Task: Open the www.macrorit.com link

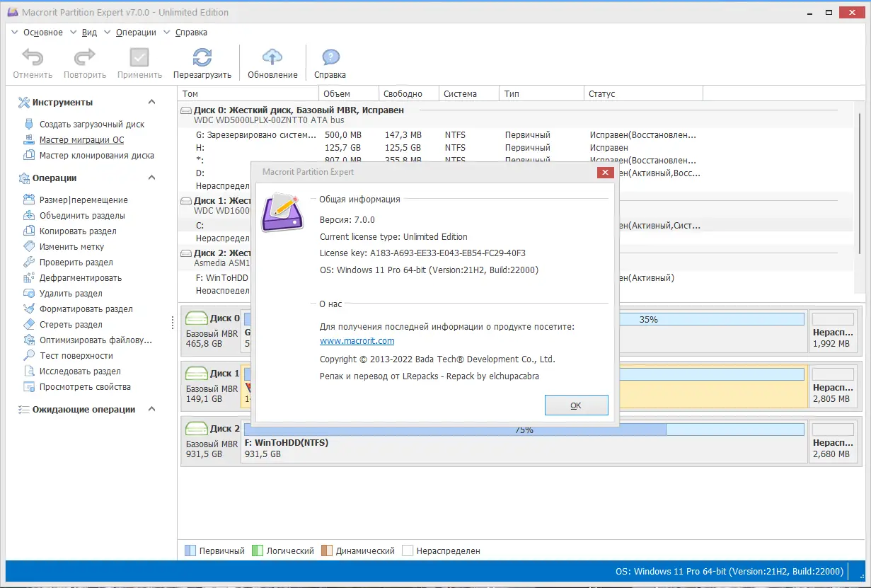Action: [x=357, y=341]
